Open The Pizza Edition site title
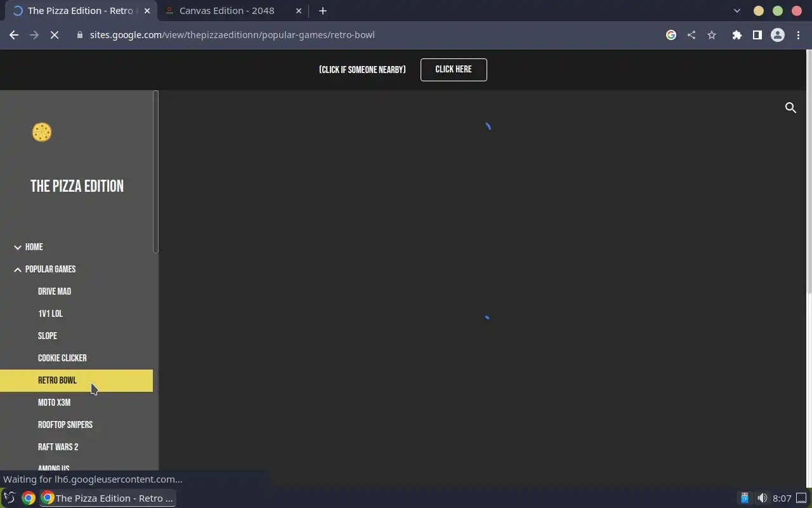This screenshot has height=508, width=812. pos(77,186)
